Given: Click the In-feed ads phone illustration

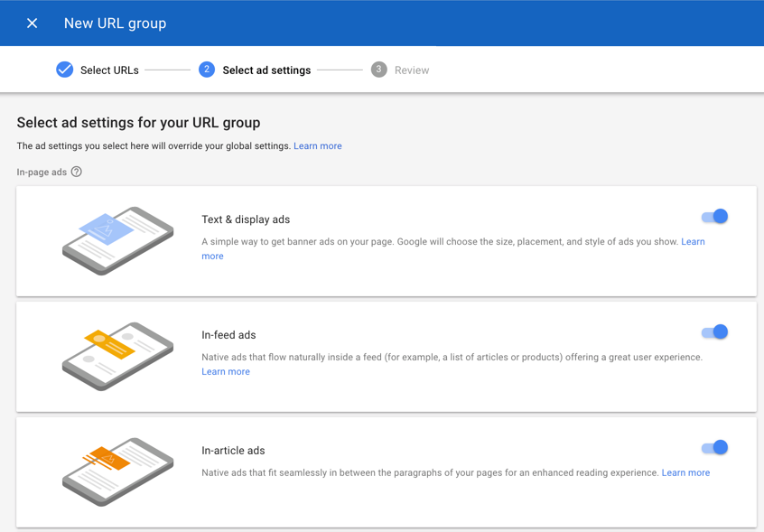Looking at the screenshot, I should 117,356.
